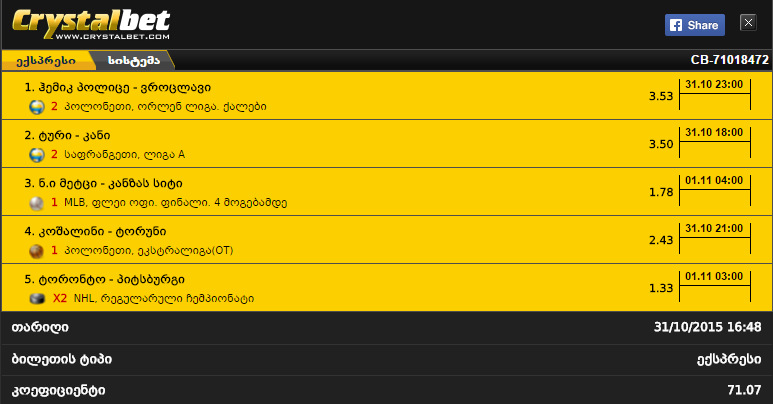This screenshot has width=773, height=404.
Task: Click the 3.53 odds value
Action: point(660,96)
